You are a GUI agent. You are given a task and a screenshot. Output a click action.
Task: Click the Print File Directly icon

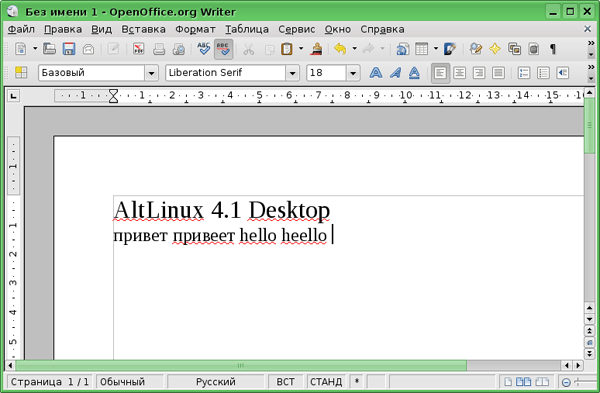(x=159, y=49)
